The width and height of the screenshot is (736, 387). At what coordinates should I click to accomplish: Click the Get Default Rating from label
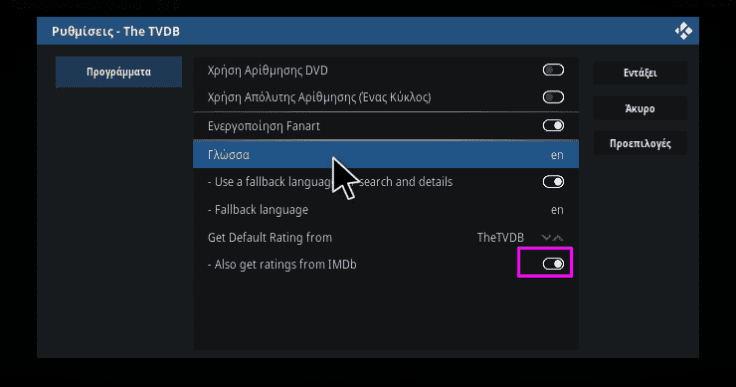[270, 238]
